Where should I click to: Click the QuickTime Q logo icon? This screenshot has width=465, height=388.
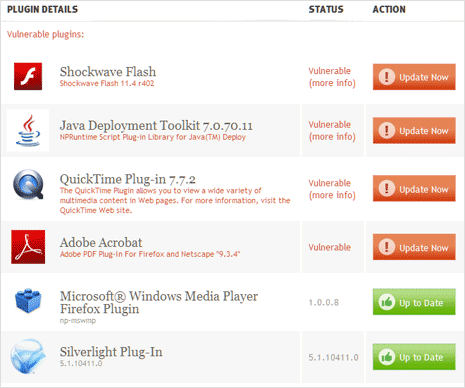(x=28, y=184)
